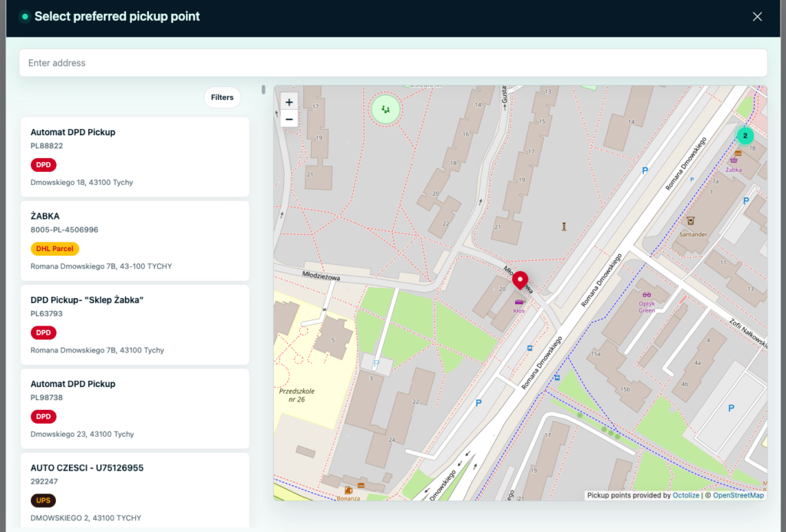
Task: Open the Filters options
Action: coord(222,97)
